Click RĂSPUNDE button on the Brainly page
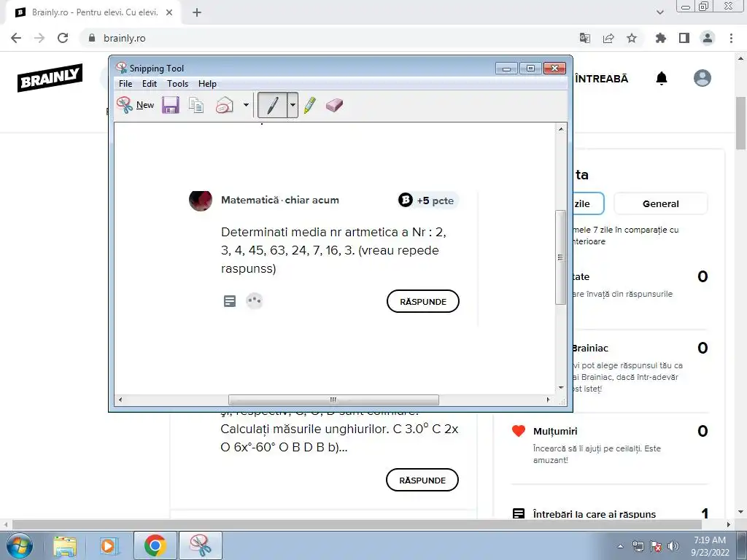 422,480
